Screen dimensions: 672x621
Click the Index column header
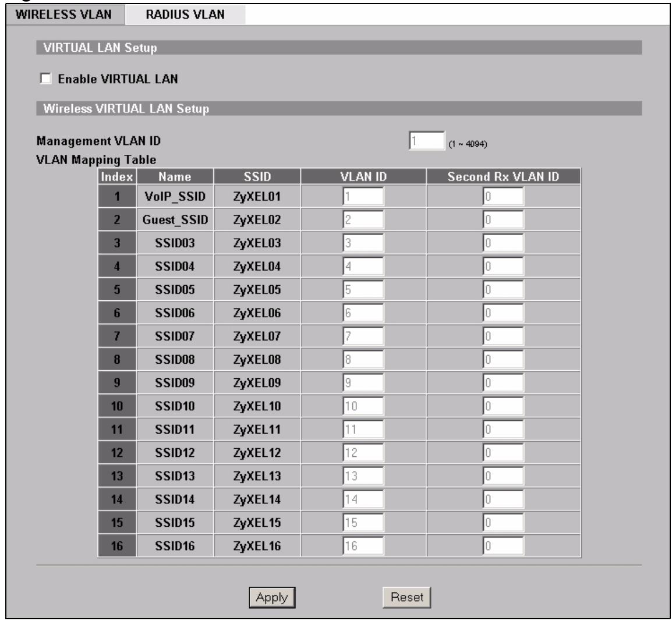[117, 176]
